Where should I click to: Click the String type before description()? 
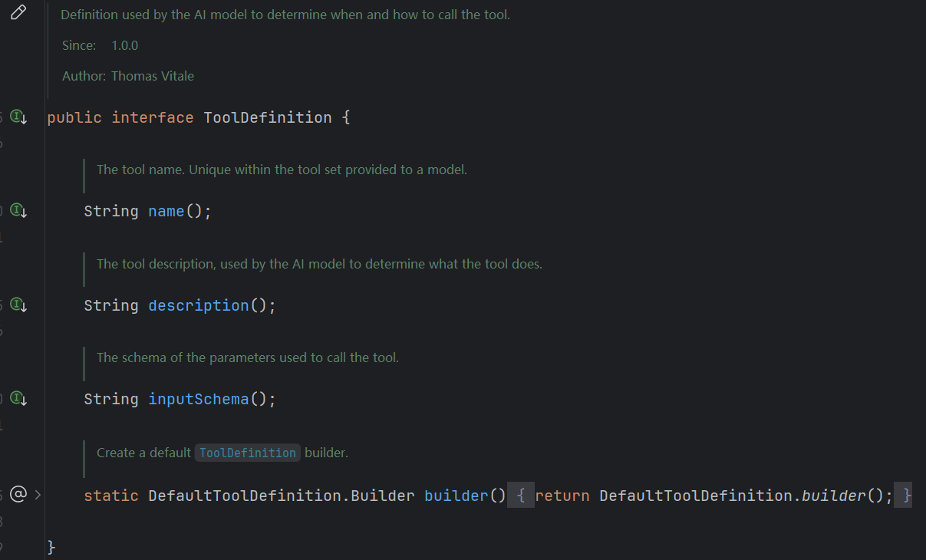(111, 305)
